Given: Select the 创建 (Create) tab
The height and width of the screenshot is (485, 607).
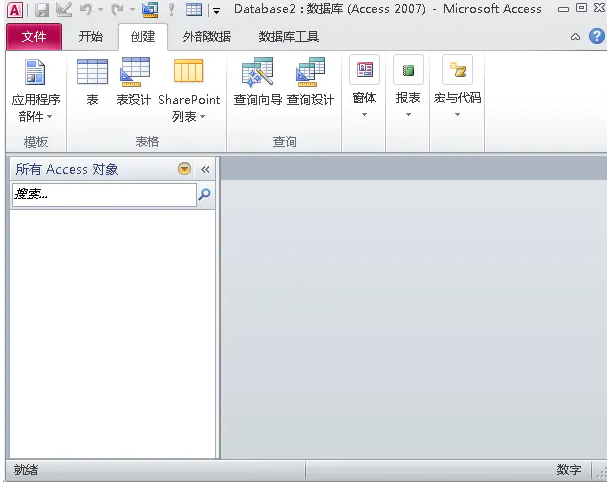Looking at the screenshot, I should (143, 36).
